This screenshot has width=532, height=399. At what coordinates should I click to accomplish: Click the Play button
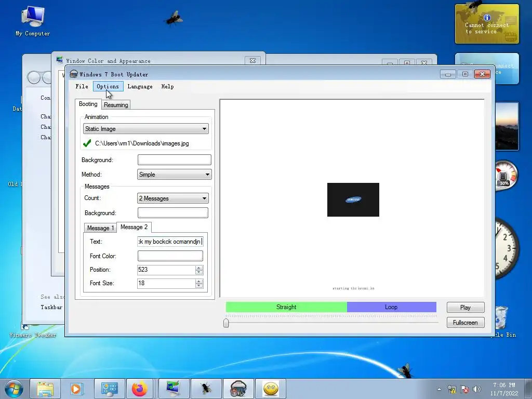click(x=465, y=308)
